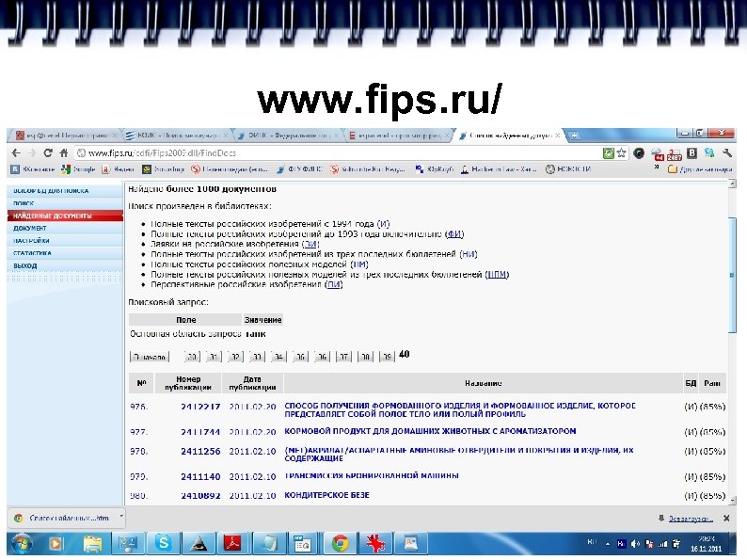747x560 pixels.
Task: Open a new browser tab
Action: 575,136
